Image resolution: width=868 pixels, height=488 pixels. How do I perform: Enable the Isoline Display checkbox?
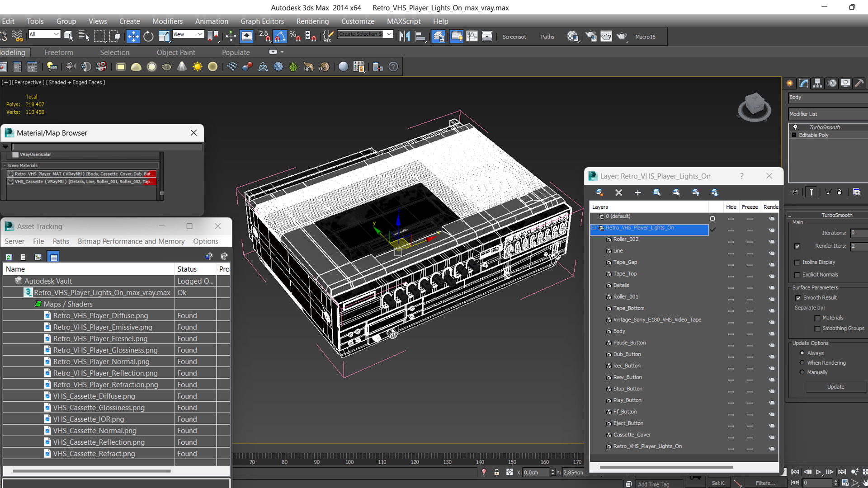click(797, 263)
